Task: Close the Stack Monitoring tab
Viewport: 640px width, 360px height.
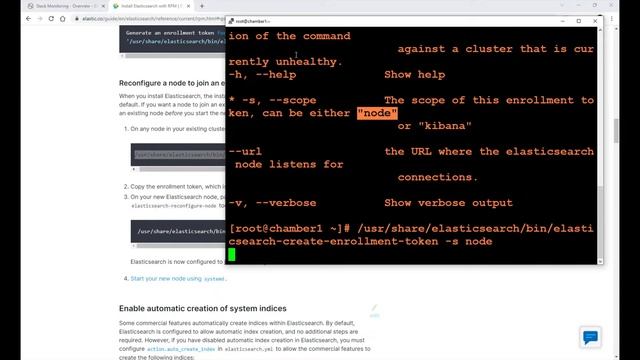Action: point(103,6)
